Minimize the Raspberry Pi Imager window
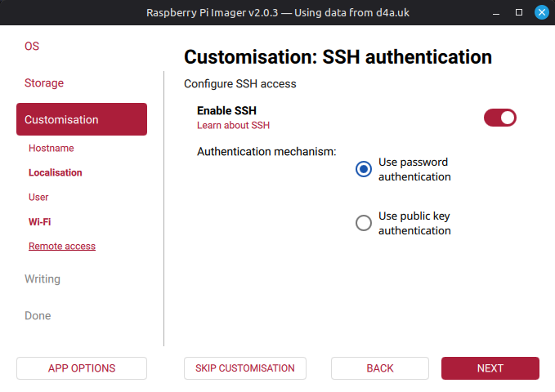The height and width of the screenshot is (392, 555). pyautogui.click(x=497, y=13)
